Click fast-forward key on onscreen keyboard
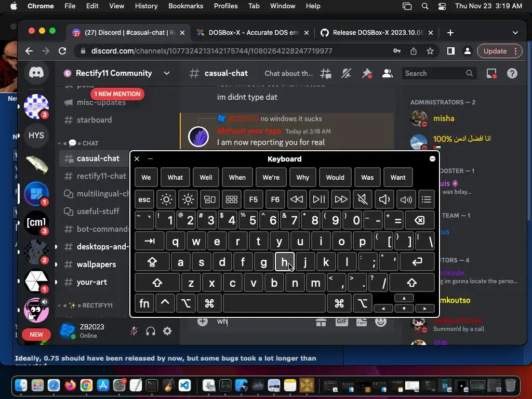The height and width of the screenshot is (399, 532). pos(341,199)
